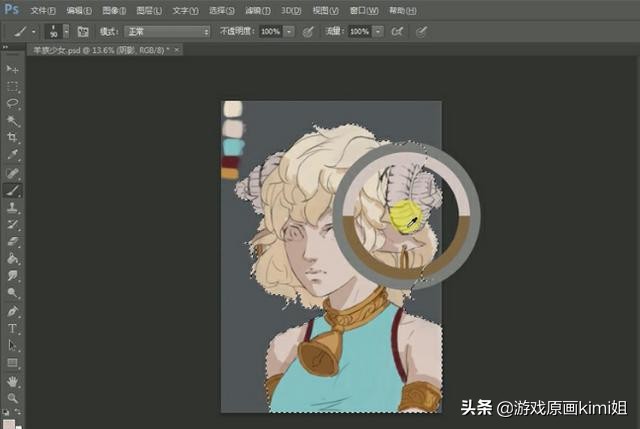Click the flow 100% field
This screenshot has height=429, width=640.
click(360, 31)
